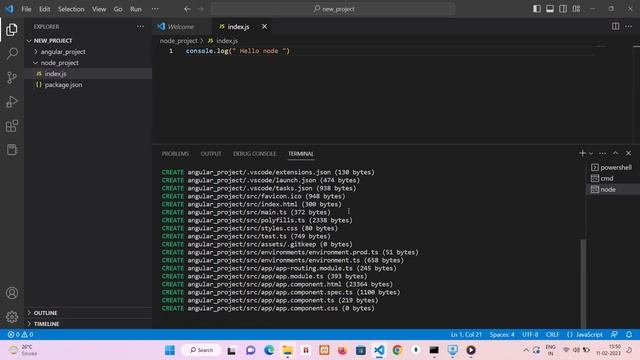
Task: Open the Run menu
Action: tap(136, 9)
